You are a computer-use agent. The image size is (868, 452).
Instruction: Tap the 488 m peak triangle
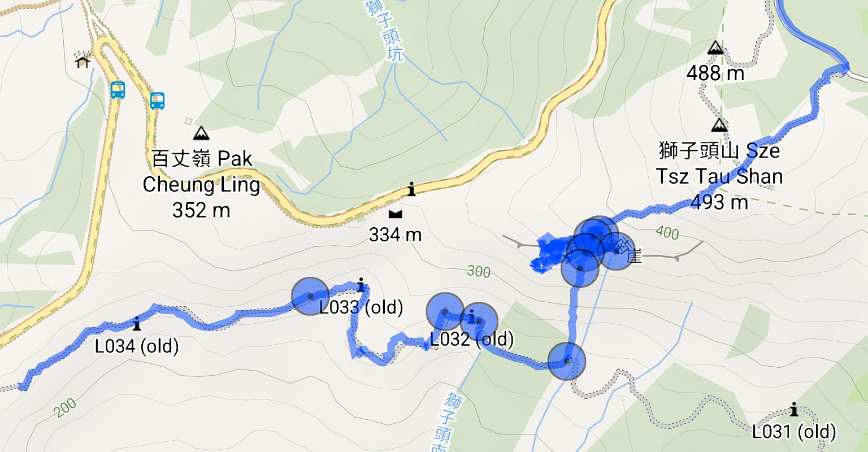715,47
